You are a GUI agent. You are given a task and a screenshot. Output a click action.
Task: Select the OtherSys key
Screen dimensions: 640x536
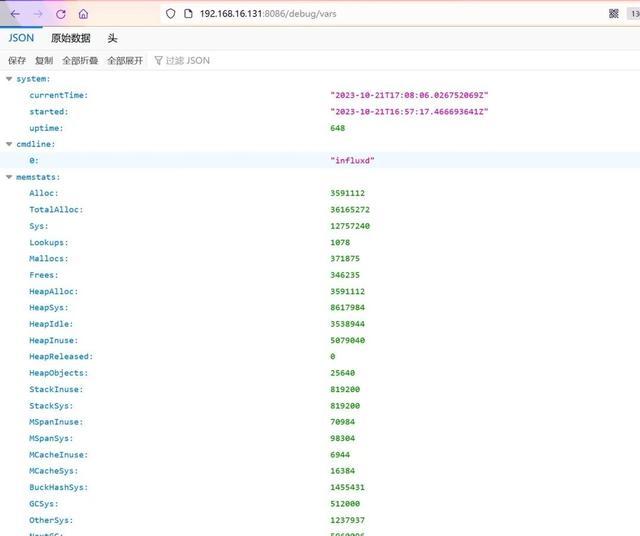coord(51,520)
